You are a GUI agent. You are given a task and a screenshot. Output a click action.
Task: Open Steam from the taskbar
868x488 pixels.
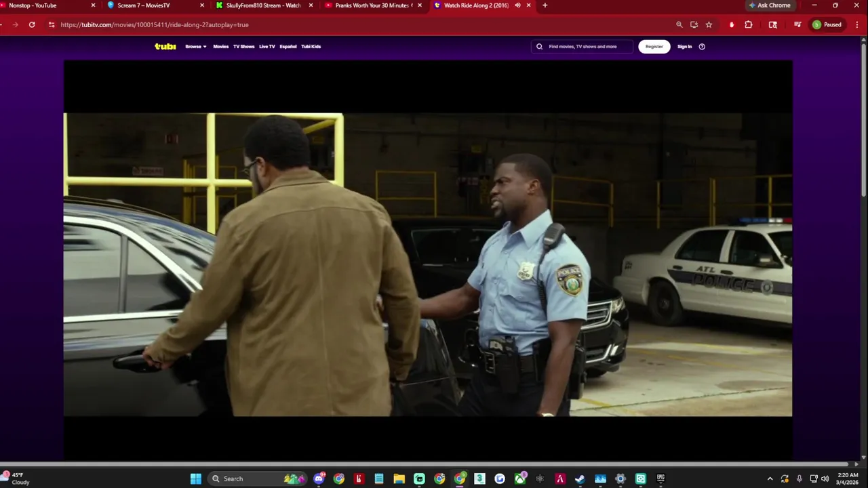click(x=580, y=479)
